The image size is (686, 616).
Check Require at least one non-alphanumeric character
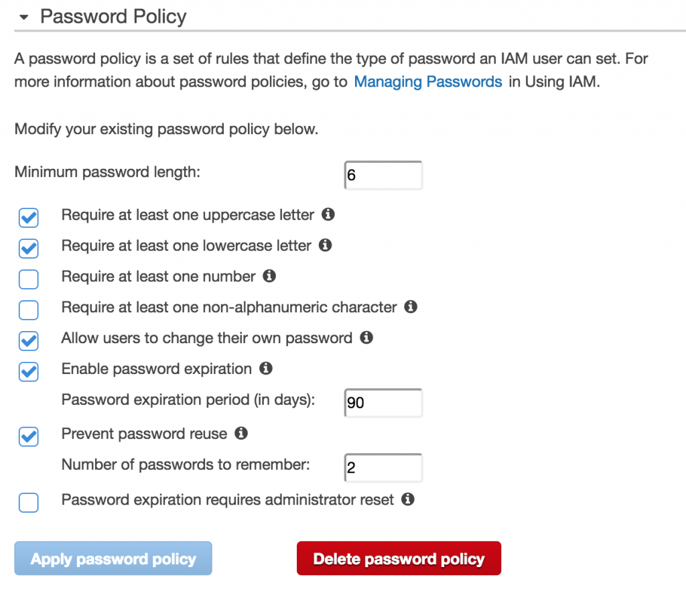[x=28, y=310]
